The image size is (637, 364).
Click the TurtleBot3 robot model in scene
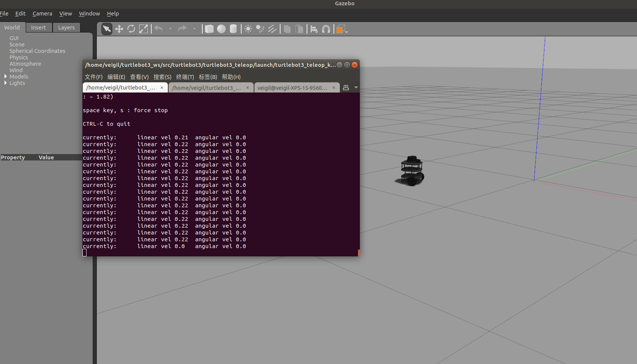[412, 171]
